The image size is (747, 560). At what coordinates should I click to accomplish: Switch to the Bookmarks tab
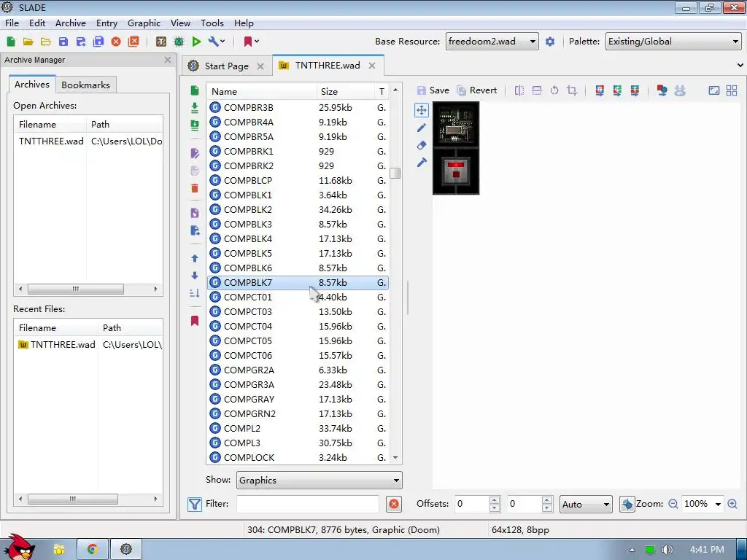[86, 85]
